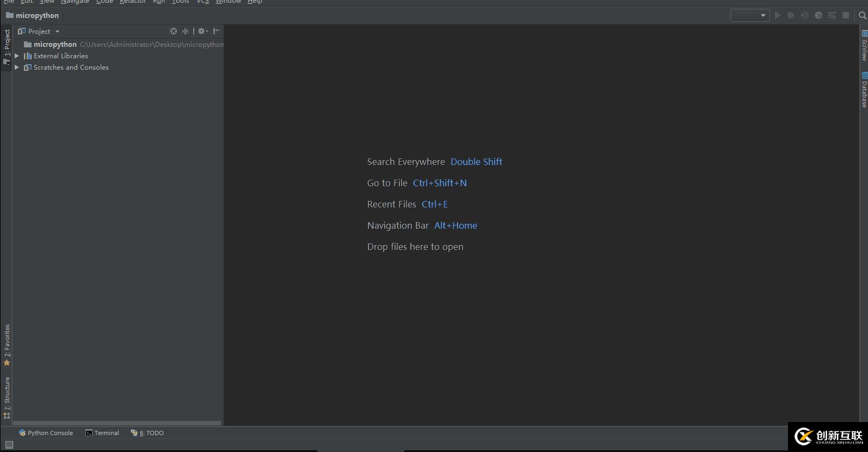Collapse all nodes in Project panel
868x452 pixels.
pos(185,31)
